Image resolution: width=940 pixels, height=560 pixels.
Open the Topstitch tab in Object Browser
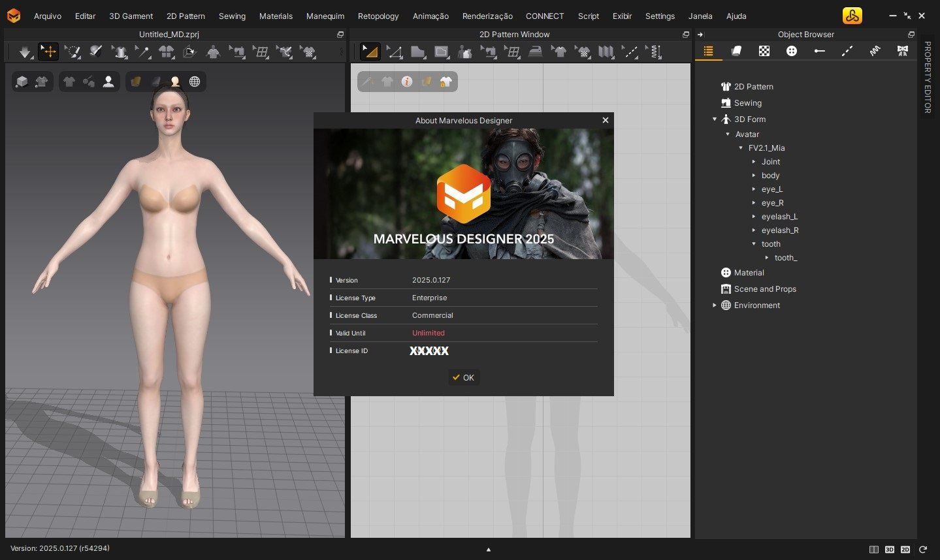pos(847,51)
